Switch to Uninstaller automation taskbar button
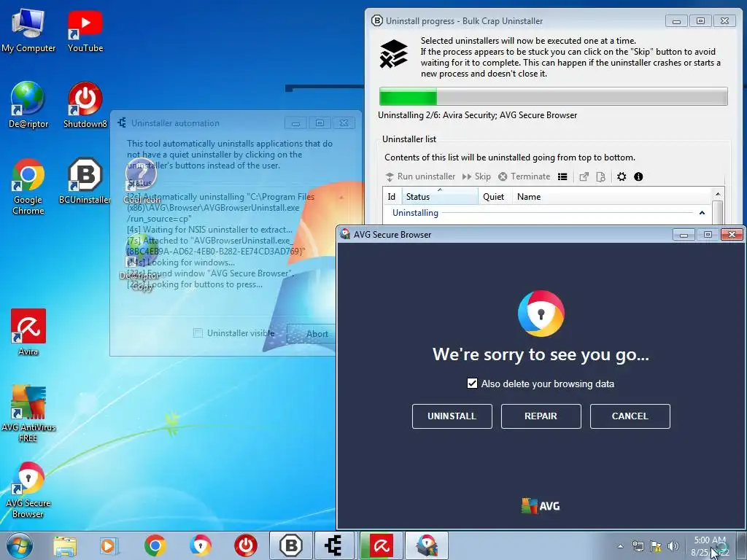The image size is (747, 560). click(336, 545)
